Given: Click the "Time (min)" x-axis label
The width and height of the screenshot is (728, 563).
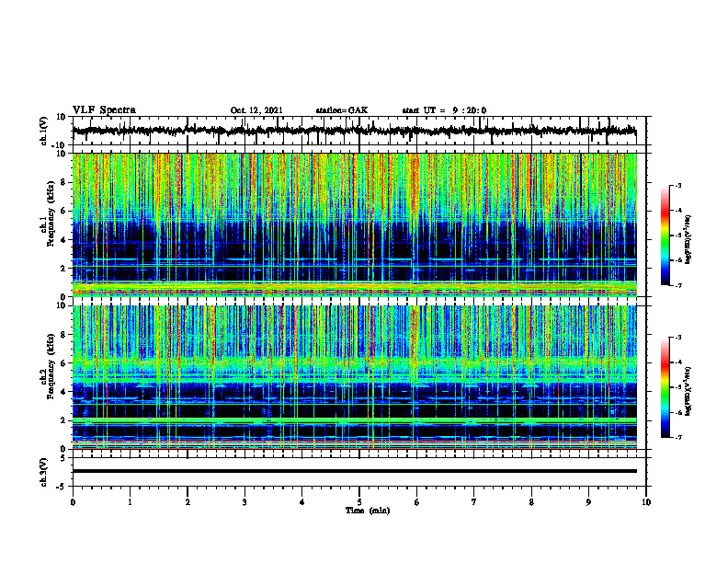Looking at the screenshot, I should point(368,511).
